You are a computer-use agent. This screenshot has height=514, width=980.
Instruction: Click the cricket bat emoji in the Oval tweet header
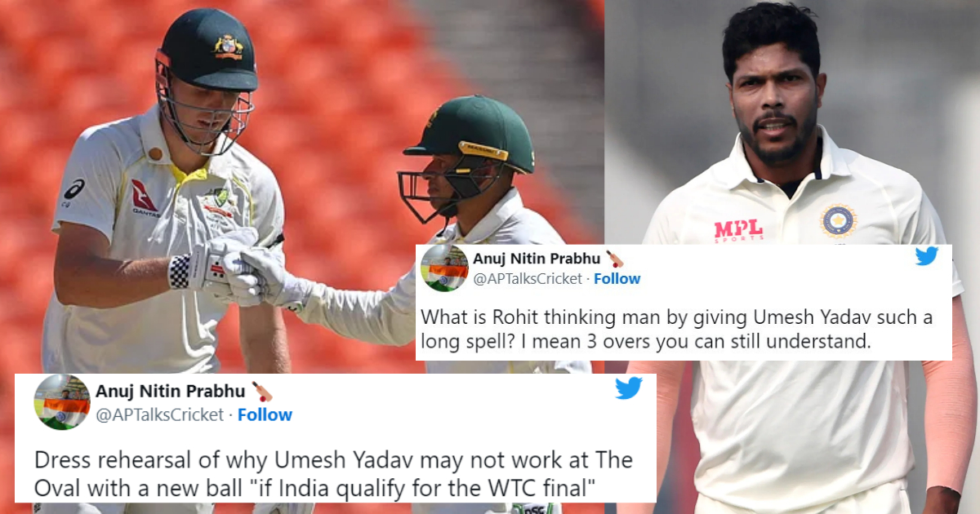[x=262, y=391]
